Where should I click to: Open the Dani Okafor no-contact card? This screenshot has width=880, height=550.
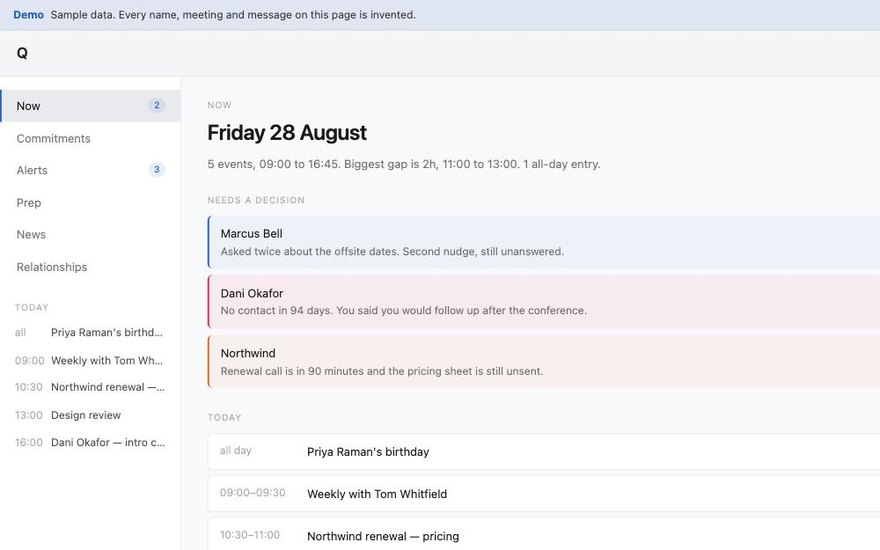(544, 301)
